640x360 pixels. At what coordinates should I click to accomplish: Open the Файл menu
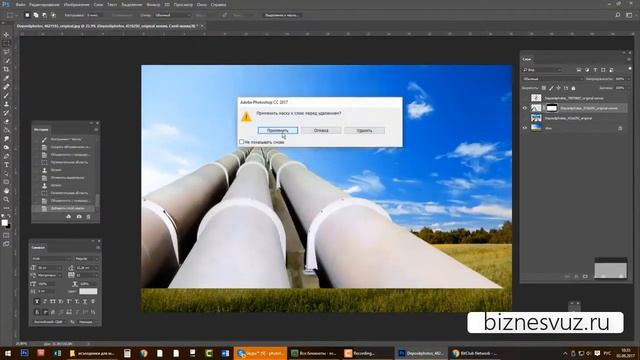click(x=20, y=5)
